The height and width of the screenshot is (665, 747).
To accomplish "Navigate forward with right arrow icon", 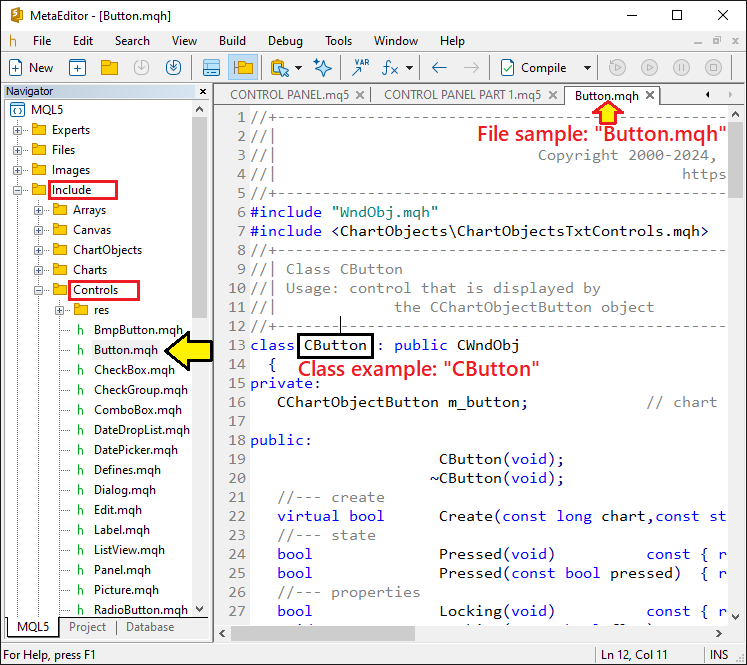I will click(471, 68).
